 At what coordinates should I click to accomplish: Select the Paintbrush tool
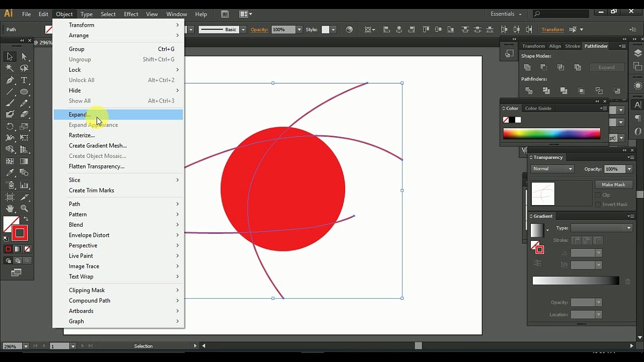coord(10,104)
